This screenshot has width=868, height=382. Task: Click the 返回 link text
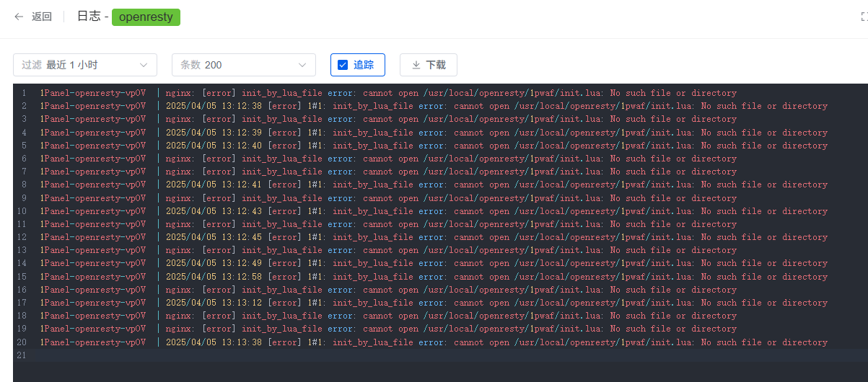coord(42,17)
